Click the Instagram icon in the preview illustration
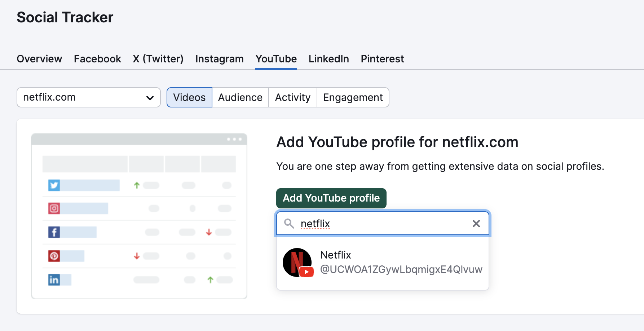Viewport: 644px width, 331px height. pos(54,208)
